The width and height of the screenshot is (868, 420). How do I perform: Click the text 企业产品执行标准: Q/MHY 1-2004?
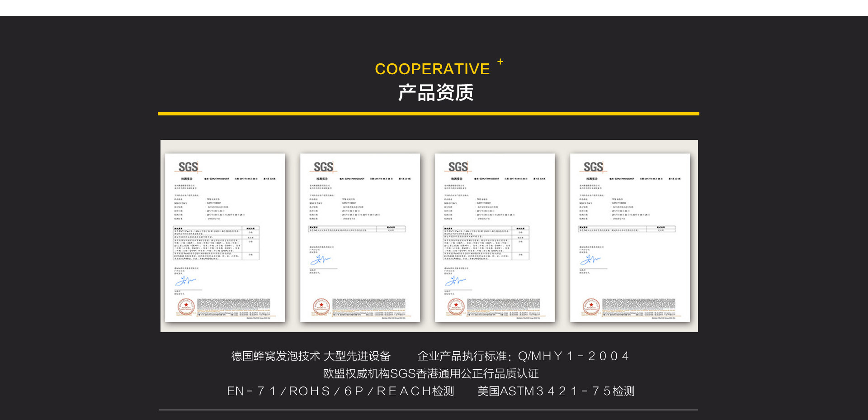tap(523, 356)
